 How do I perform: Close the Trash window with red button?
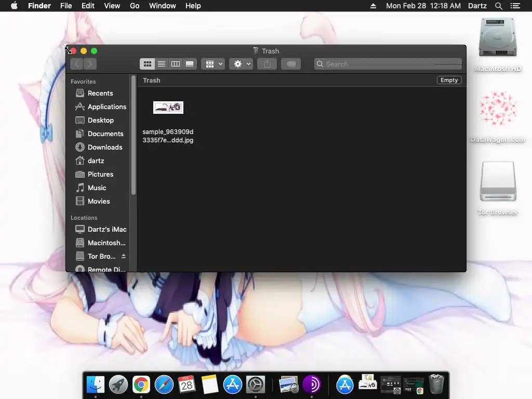click(x=73, y=51)
